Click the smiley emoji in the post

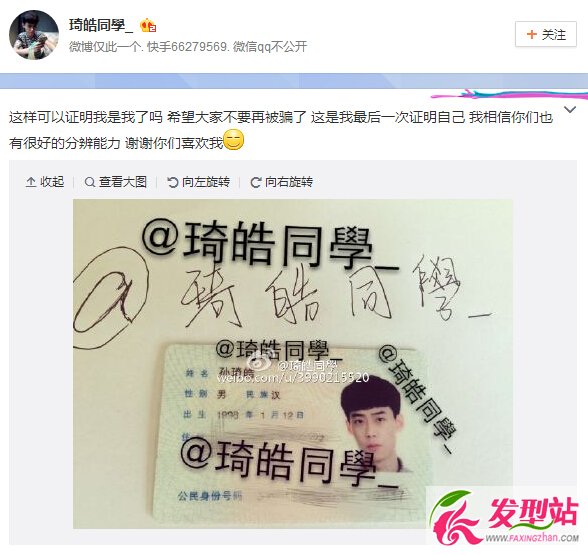pyautogui.click(x=234, y=140)
